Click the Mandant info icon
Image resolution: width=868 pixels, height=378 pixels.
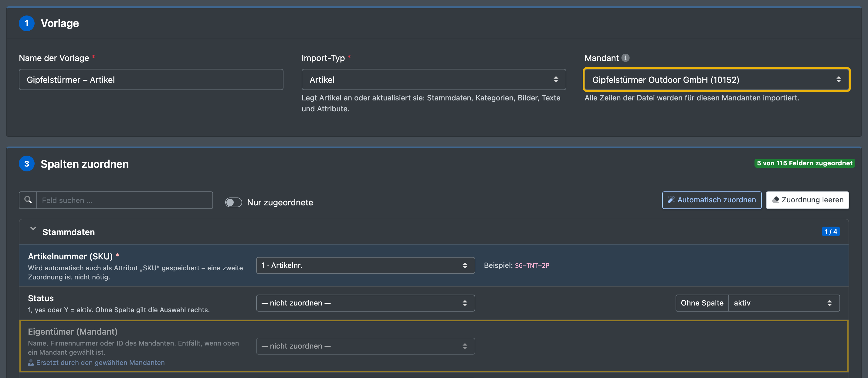pyautogui.click(x=626, y=58)
